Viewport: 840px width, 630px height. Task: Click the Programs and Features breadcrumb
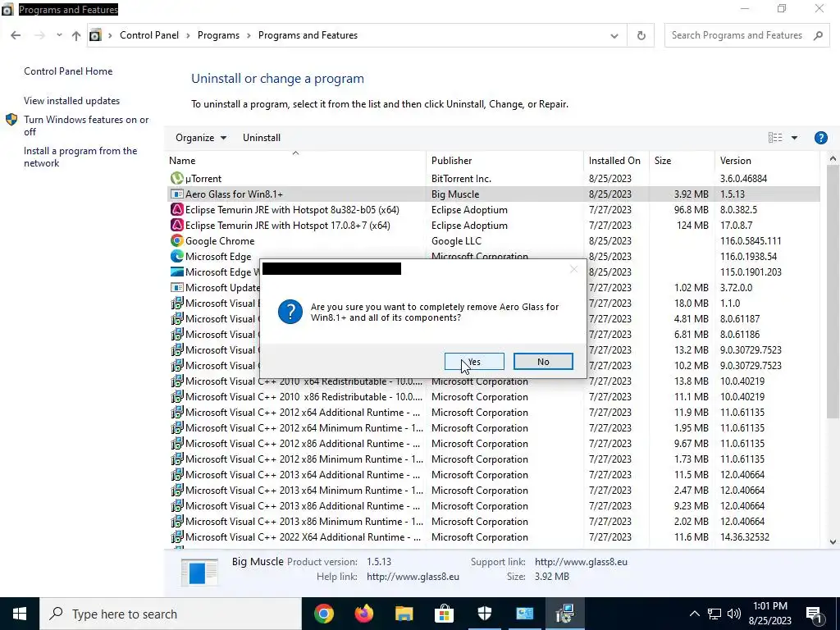coord(308,35)
